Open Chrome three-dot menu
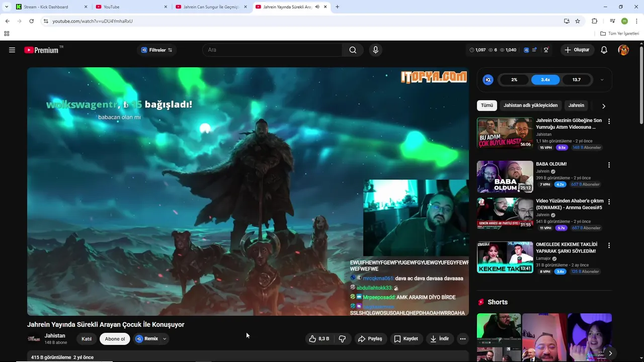Viewport: 644px width, 362px height. coord(637,21)
